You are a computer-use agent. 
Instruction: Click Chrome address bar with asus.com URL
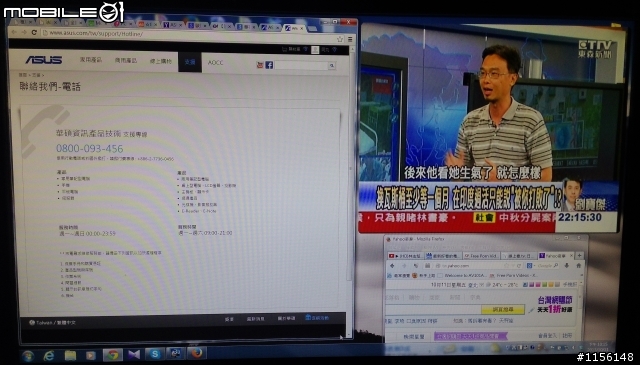pos(192,36)
